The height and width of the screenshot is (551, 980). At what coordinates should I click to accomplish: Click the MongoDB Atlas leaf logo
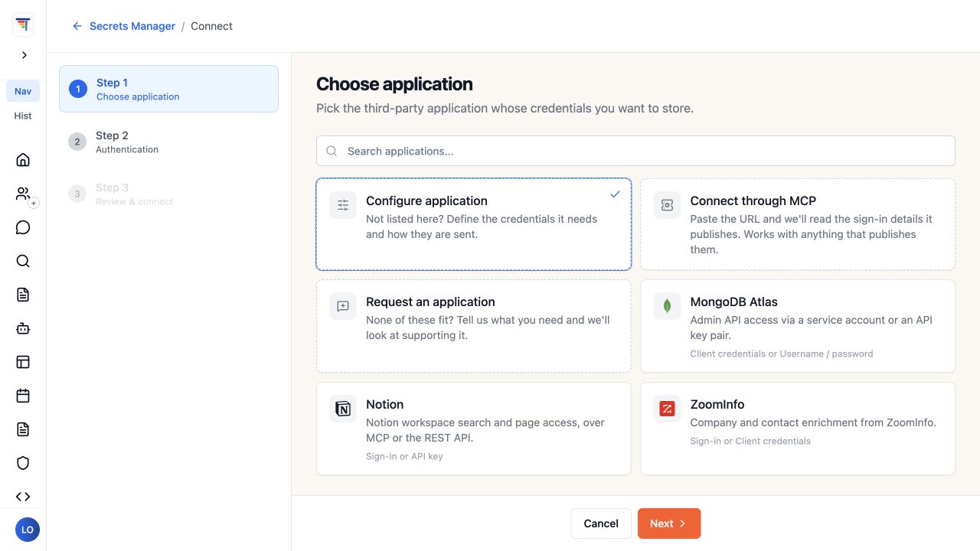(x=668, y=306)
